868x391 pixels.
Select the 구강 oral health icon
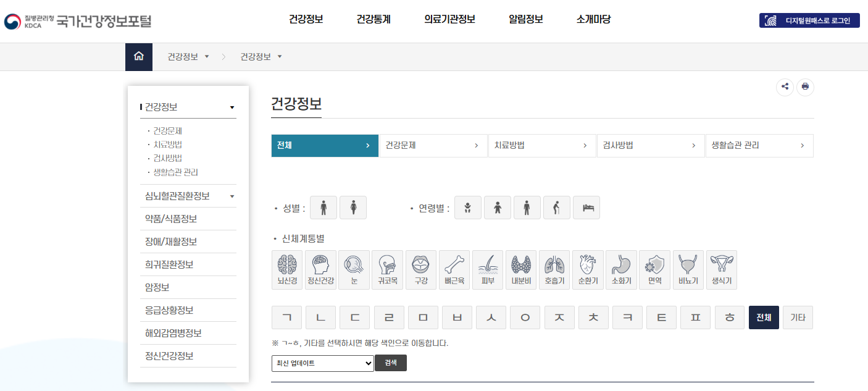pyautogui.click(x=421, y=270)
